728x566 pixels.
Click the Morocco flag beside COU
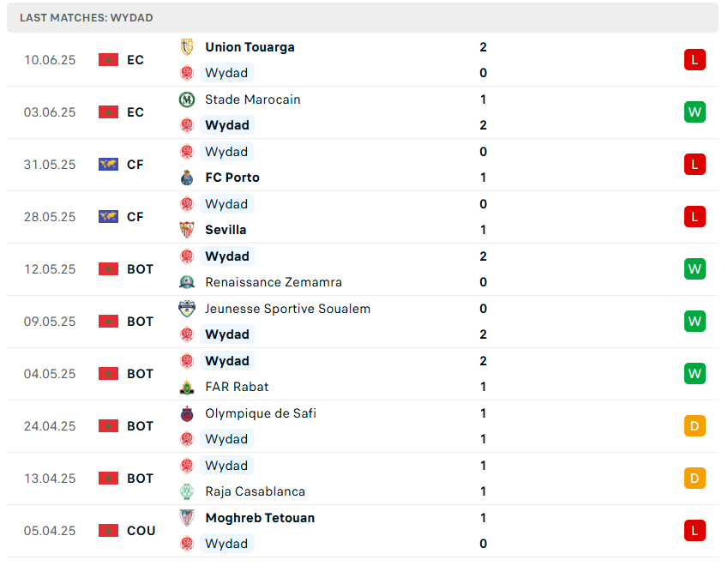tap(108, 531)
